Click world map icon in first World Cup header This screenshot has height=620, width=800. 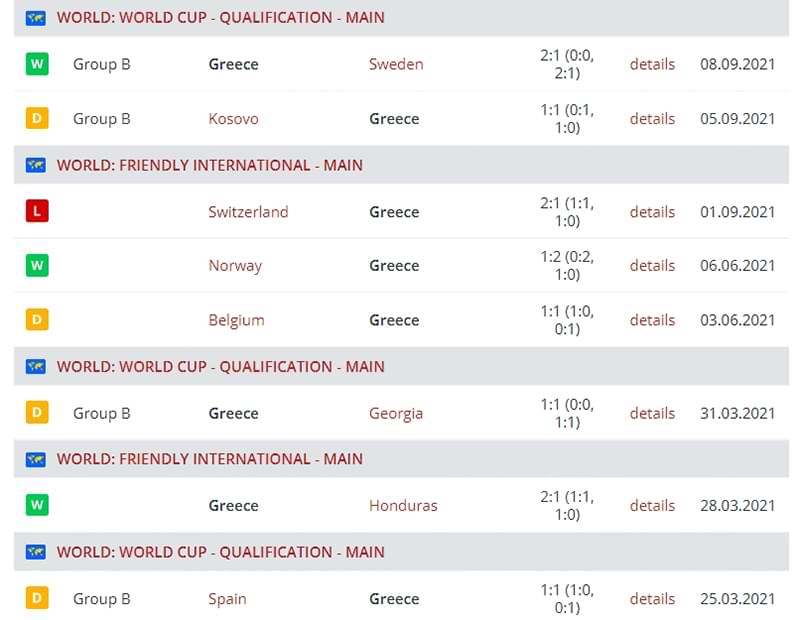click(36, 18)
